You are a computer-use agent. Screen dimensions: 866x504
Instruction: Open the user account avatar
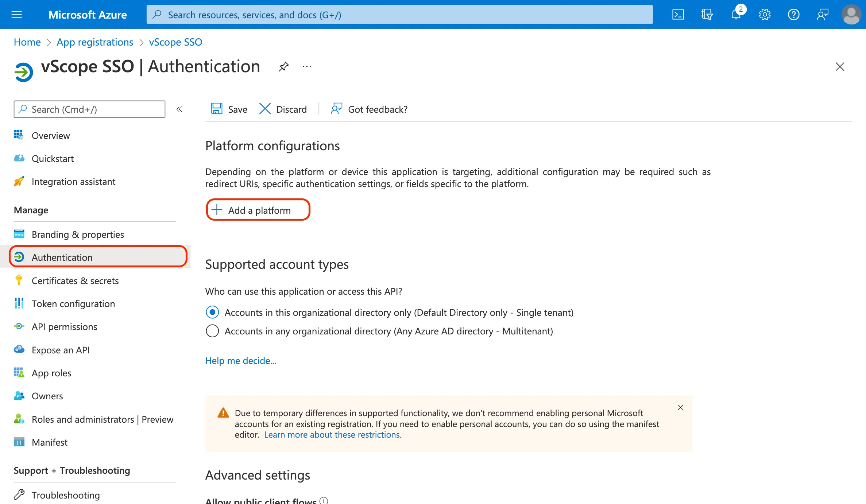point(851,15)
